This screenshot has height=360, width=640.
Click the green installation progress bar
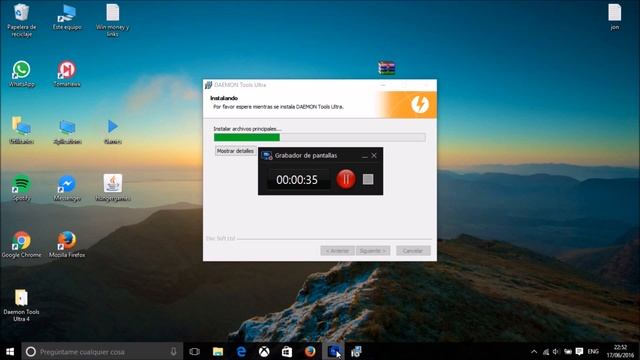(x=320, y=138)
